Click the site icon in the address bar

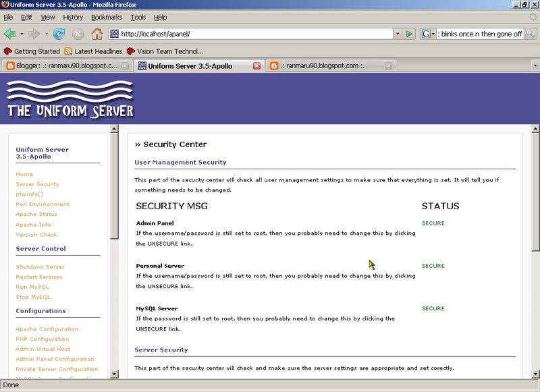pyautogui.click(x=113, y=34)
